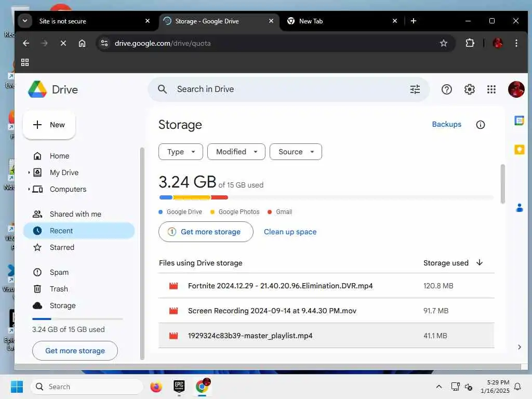The image size is (532, 399).
Task: Open Chrome extensions puzzle icon
Action: [x=470, y=43]
